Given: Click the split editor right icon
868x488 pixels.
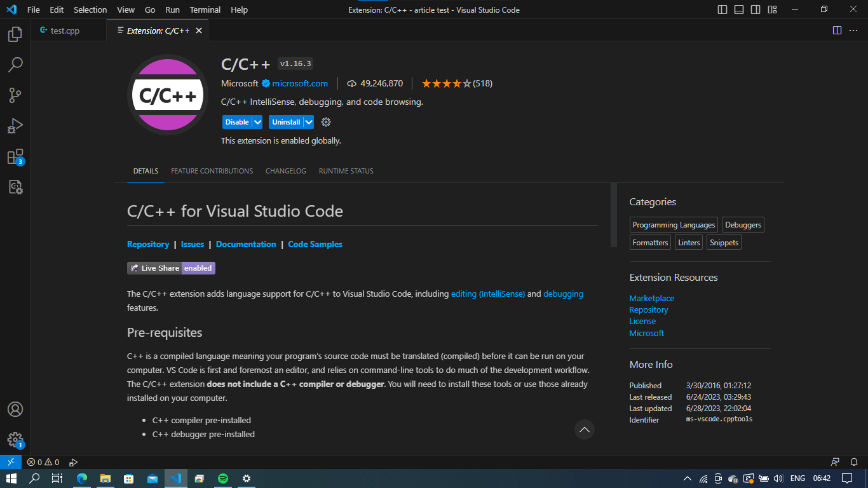Looking at the screenshot, I should (837, 30).
